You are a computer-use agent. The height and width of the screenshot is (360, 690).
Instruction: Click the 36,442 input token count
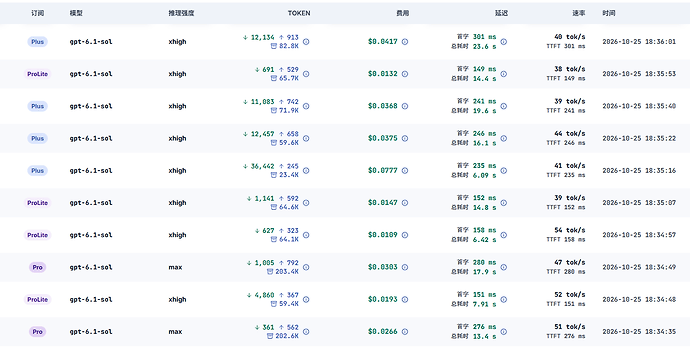point(262,166)
